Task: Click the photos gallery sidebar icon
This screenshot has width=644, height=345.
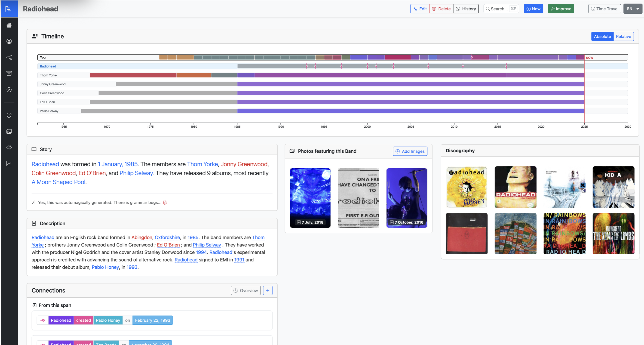Action: pos(9,131)
